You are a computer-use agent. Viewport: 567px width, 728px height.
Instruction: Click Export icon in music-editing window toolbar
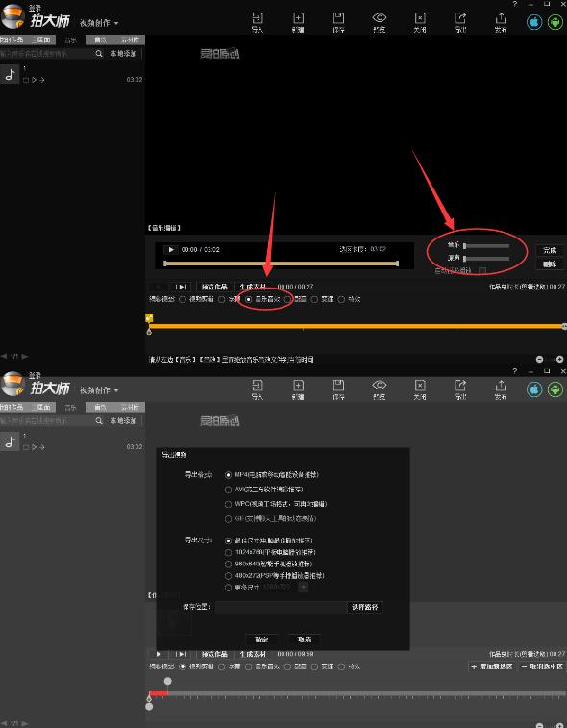tap(460, 18)
